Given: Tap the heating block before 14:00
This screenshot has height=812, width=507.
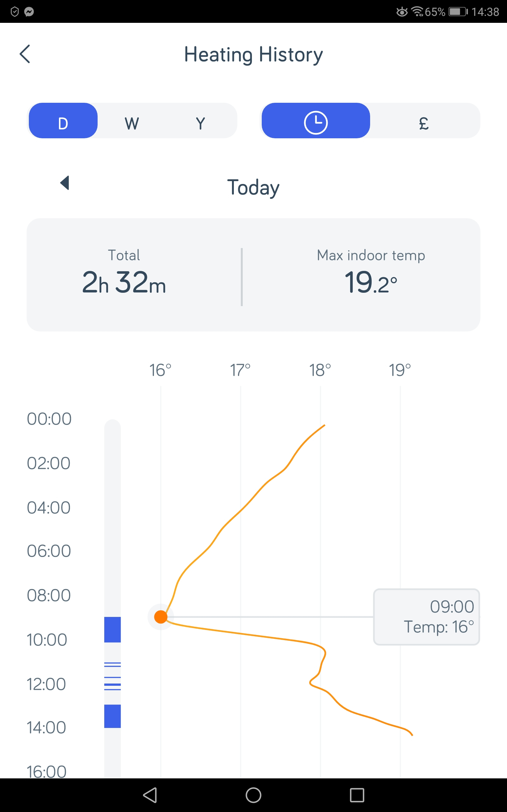Looking at the screenshot, I should click(112, 716).
